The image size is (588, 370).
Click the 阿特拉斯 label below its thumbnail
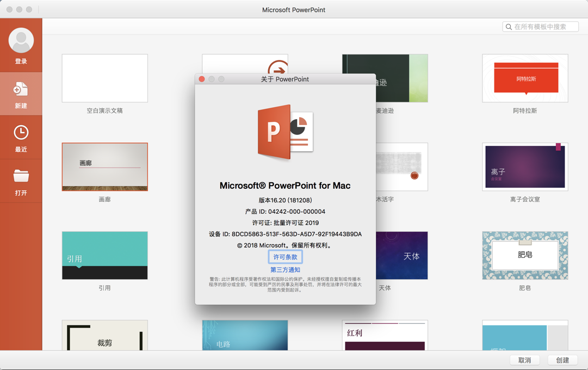(x=525, y=110)
